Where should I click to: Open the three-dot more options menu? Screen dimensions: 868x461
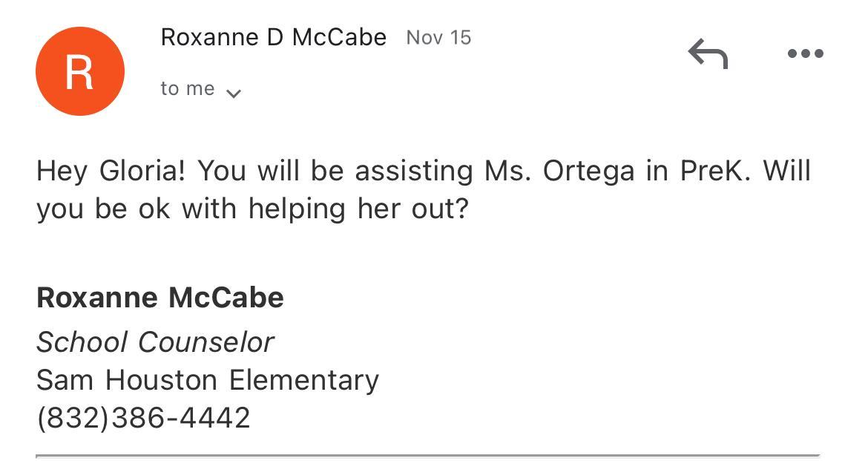point(805,53)
